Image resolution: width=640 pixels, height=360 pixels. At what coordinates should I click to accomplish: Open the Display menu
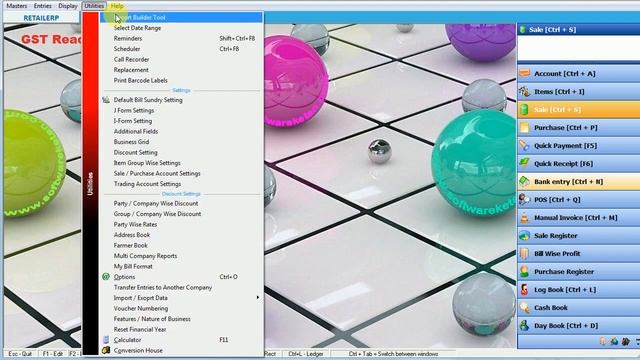click(68, 6)
